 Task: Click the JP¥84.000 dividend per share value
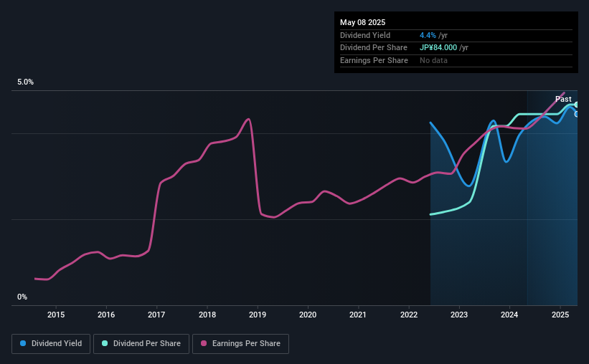point(438,48)
